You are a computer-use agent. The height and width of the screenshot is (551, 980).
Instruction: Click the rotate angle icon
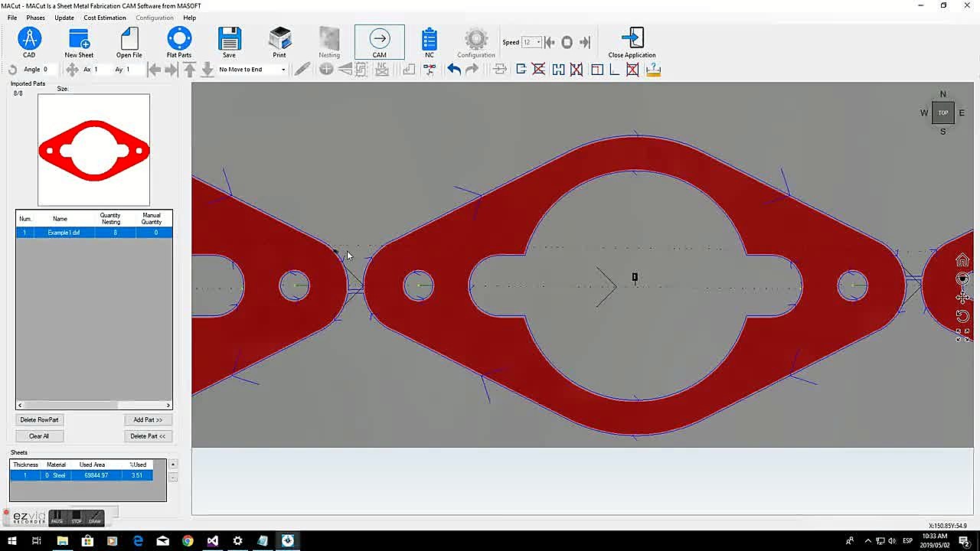pos(12,70)
